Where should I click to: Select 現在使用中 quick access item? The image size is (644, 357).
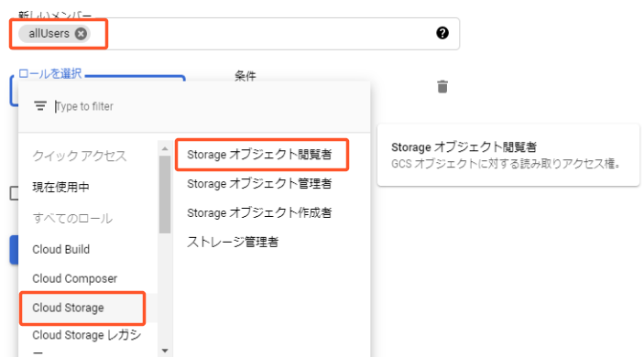(x=60, y=187)
